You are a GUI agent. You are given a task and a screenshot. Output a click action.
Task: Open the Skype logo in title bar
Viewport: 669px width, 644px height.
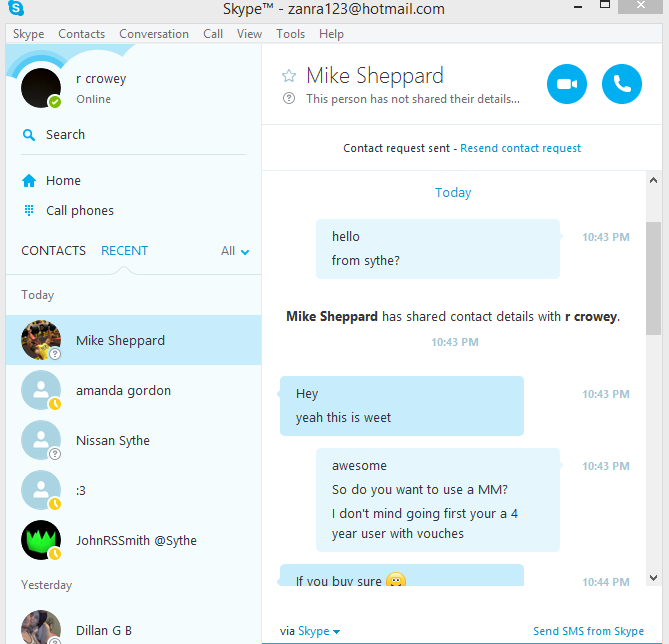tap(16, 8)
